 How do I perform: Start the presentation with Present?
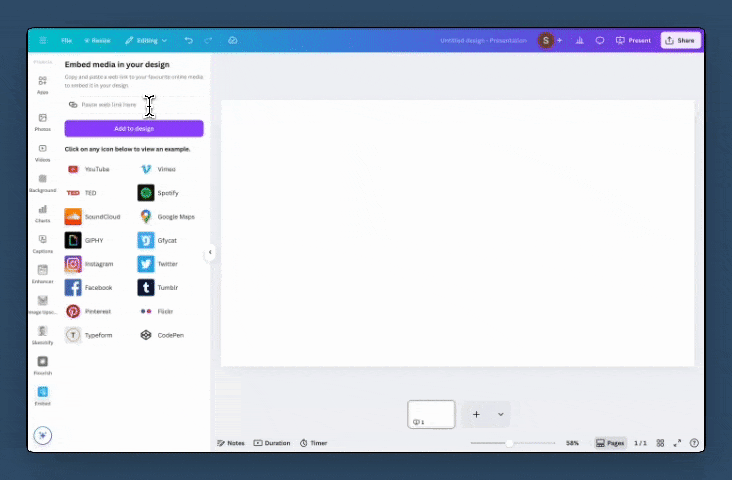click(633, 41)
